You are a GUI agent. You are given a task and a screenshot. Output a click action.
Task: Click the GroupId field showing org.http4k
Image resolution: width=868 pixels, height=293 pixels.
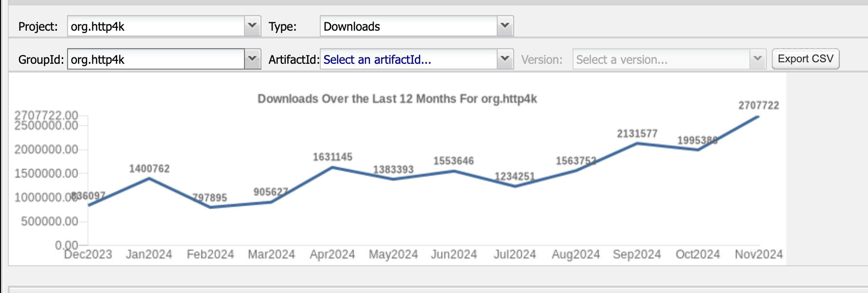(156, 59)
